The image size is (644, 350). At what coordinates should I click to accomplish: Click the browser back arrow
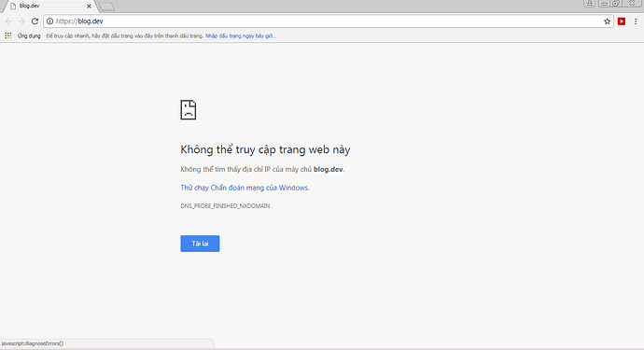(x=8, y=21)
